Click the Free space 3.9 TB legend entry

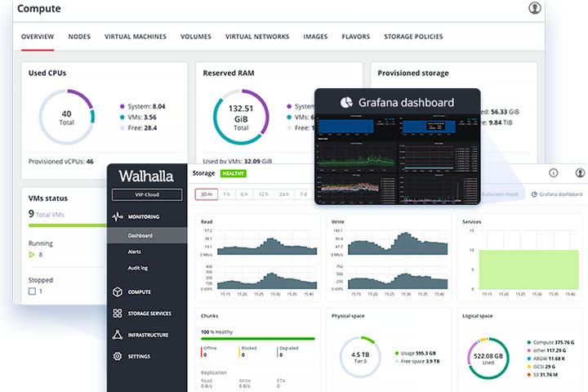click(x=417, y=361)
